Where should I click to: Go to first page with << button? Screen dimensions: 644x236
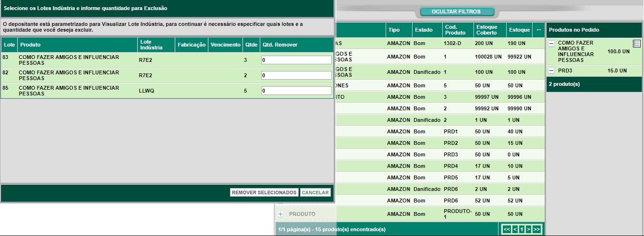(506, 229)
